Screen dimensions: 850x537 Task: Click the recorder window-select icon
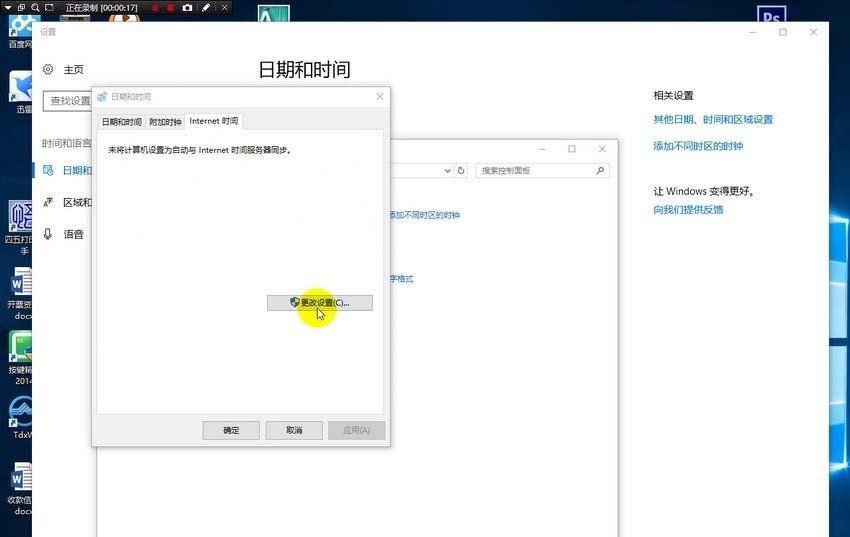click(x=22, y=8)
